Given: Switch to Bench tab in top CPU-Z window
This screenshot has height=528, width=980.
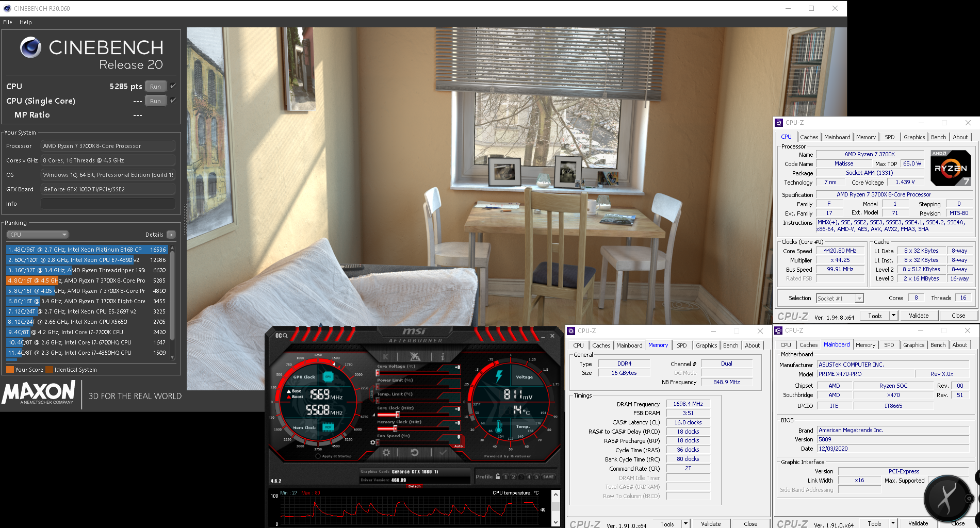Looking at the screenshot, I should (x=938, y=137).
